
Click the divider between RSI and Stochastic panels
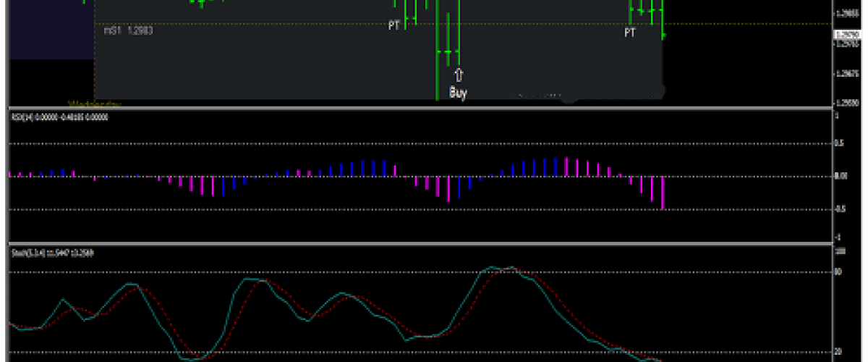pos(420,243)
